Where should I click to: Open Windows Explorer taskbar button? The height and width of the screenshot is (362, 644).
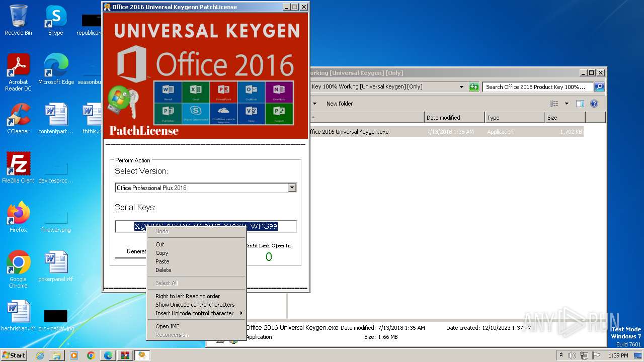coord(57,355)
